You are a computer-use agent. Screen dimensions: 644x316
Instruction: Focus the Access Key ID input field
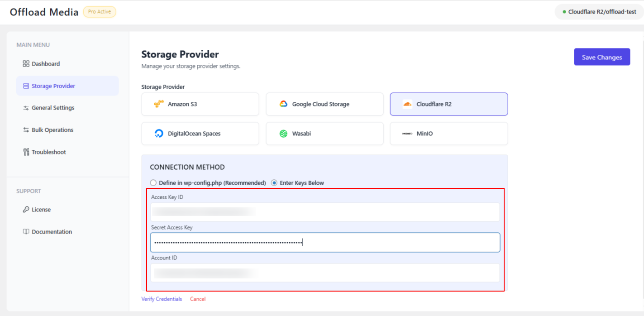point(325,212)
